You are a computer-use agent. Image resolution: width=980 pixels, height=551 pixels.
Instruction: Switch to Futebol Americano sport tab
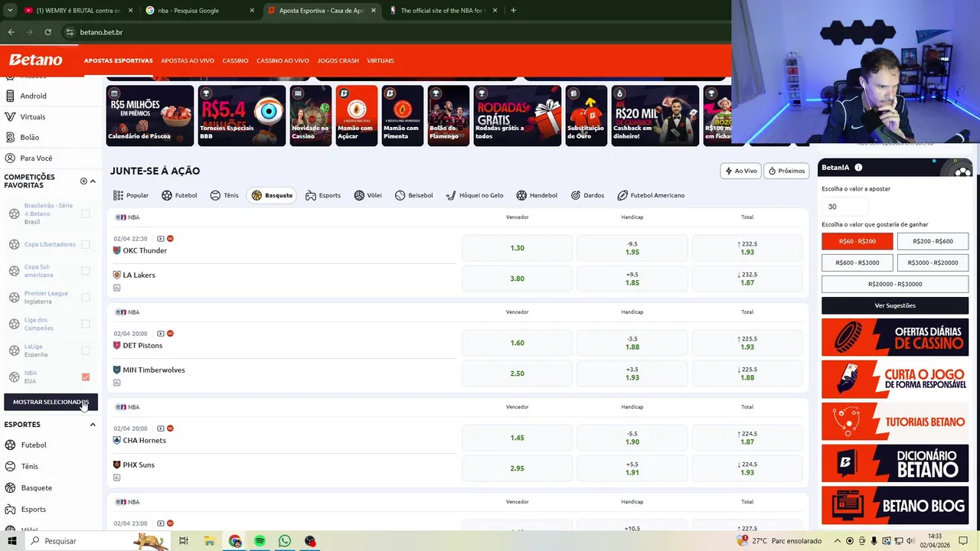coord(651,195)
